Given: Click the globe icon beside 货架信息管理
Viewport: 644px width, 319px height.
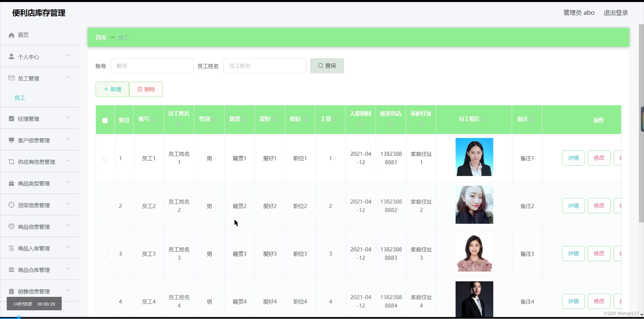Looking at the screenshot, I should tap(11, 204).
